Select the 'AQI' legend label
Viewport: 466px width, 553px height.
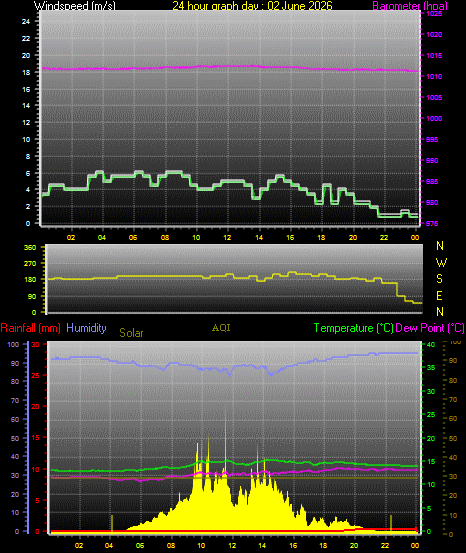tap(221, 328)
